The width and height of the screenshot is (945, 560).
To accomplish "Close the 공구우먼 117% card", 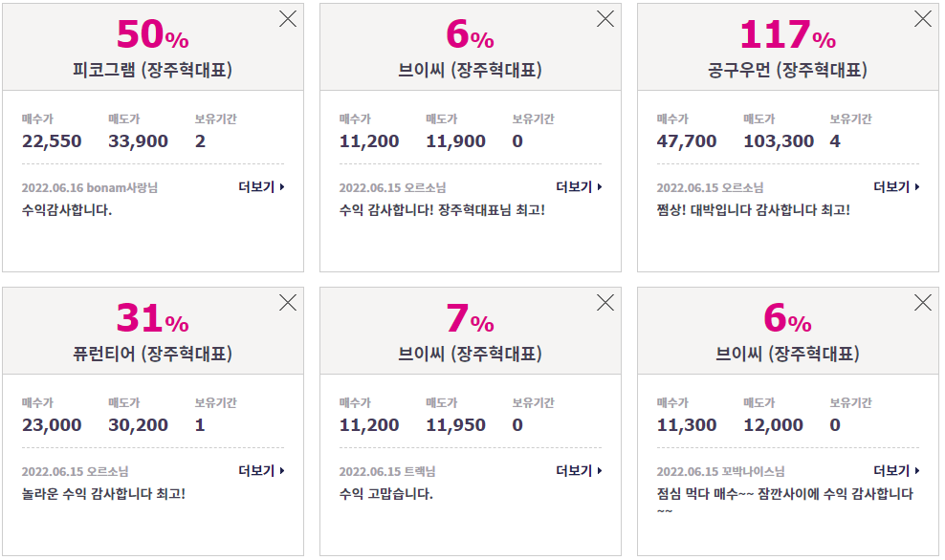I will (x=923, y=19).
